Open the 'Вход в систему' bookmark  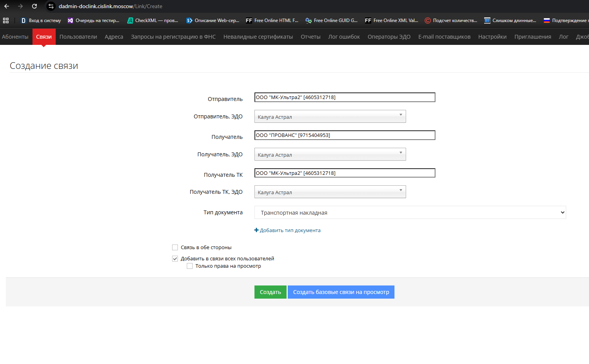(41, 21)
